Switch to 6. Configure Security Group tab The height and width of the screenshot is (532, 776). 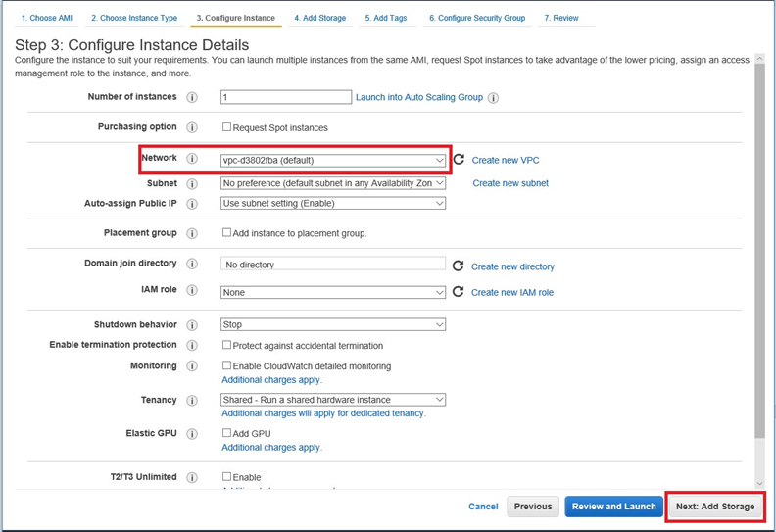[476, 18]
